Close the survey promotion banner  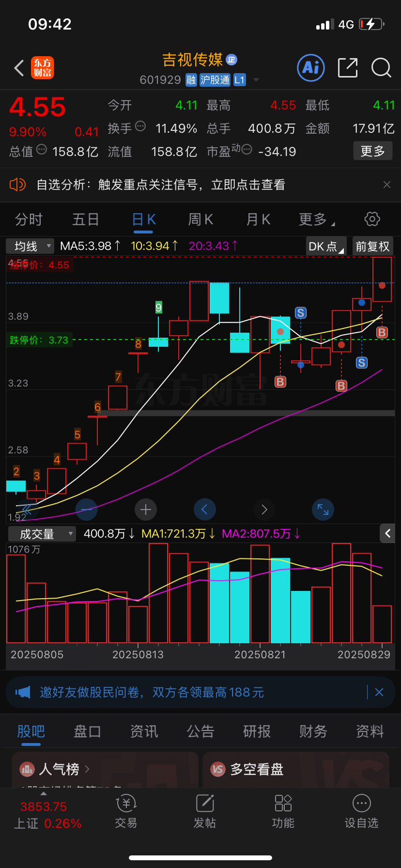click(379, 692)
